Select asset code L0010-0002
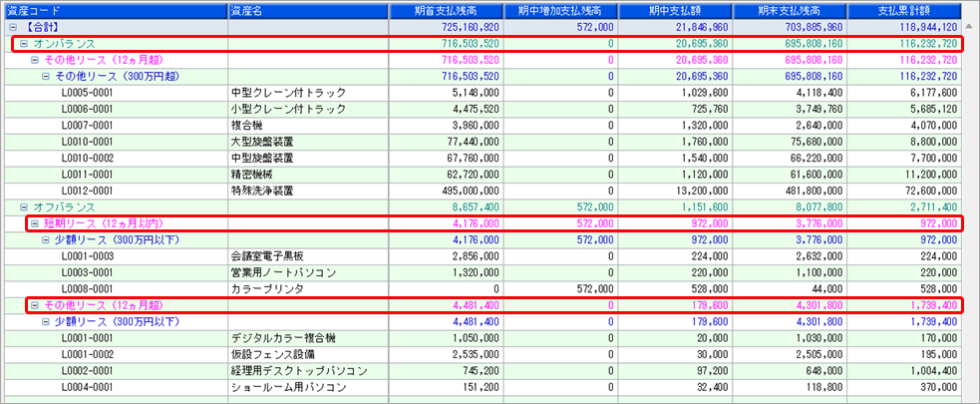 click(88, 159)
